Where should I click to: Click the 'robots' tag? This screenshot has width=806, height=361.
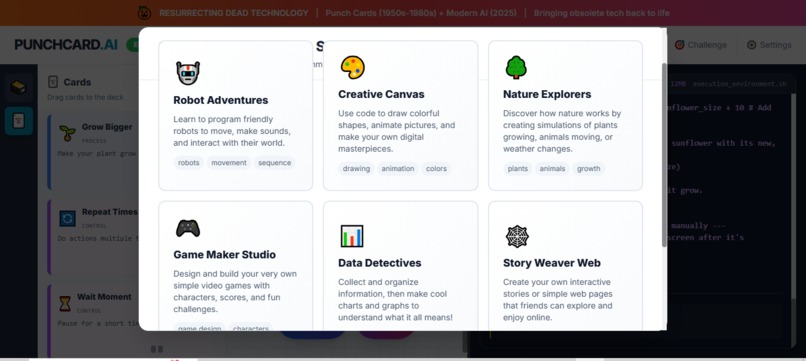[189, 163]
